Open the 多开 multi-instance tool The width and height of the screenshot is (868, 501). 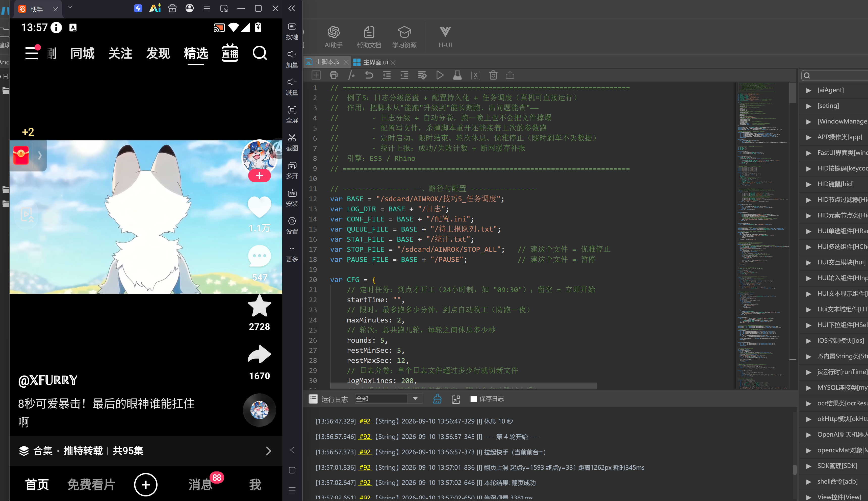[292, 170]
